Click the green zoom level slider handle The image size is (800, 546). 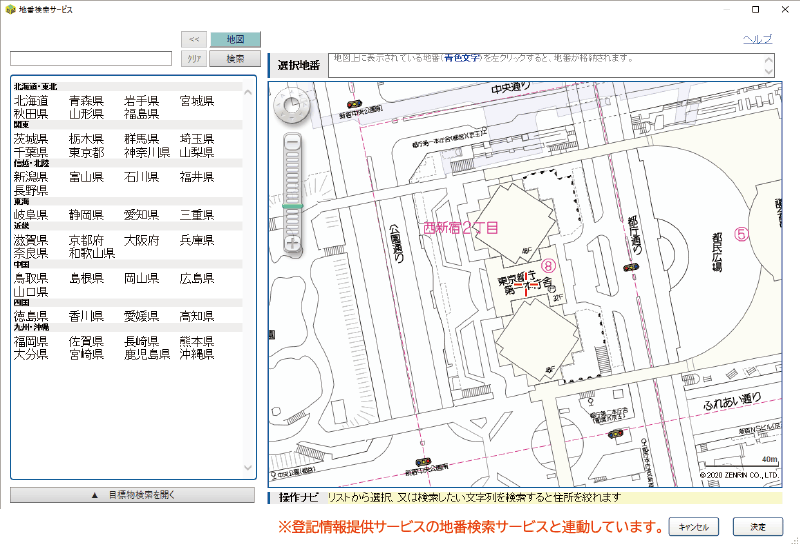(x=293, y=207)
